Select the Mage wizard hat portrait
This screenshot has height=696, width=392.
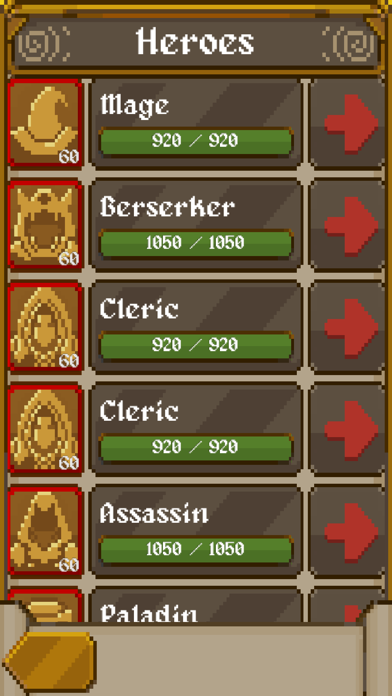coord(45,123)
